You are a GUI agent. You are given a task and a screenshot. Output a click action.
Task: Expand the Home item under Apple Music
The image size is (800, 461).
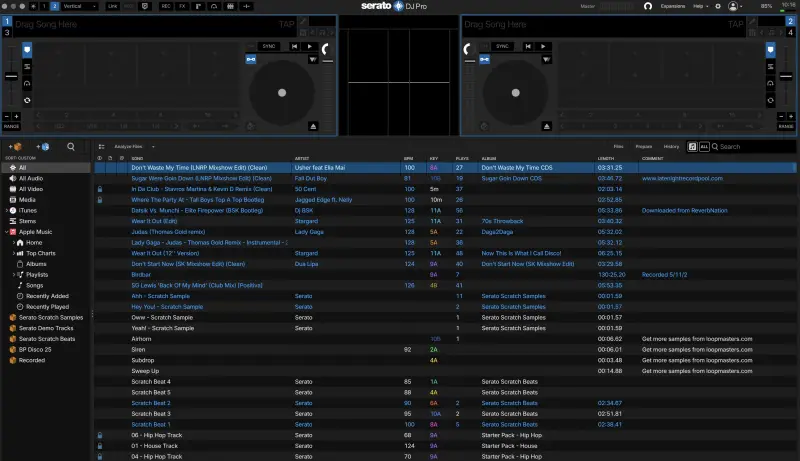tap(14, 243)
